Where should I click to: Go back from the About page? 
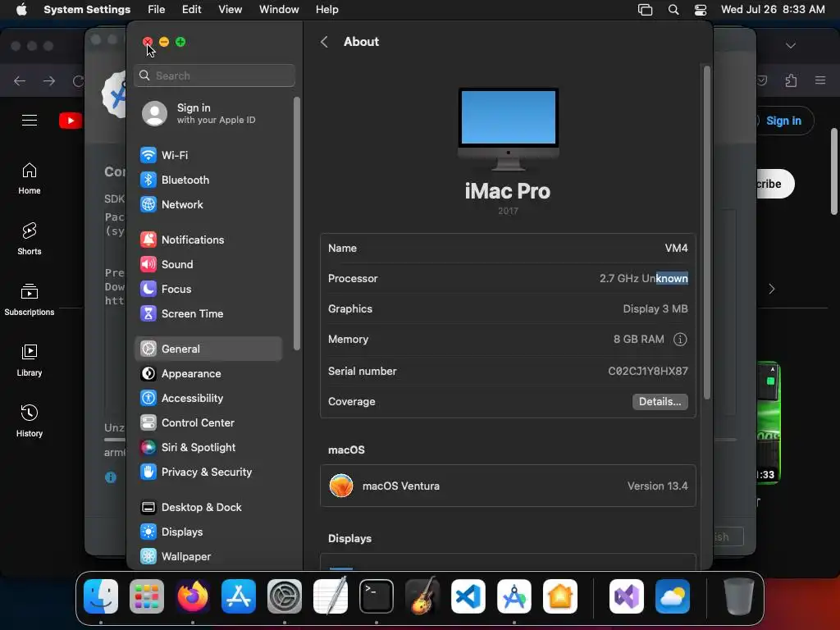point(324,42)
